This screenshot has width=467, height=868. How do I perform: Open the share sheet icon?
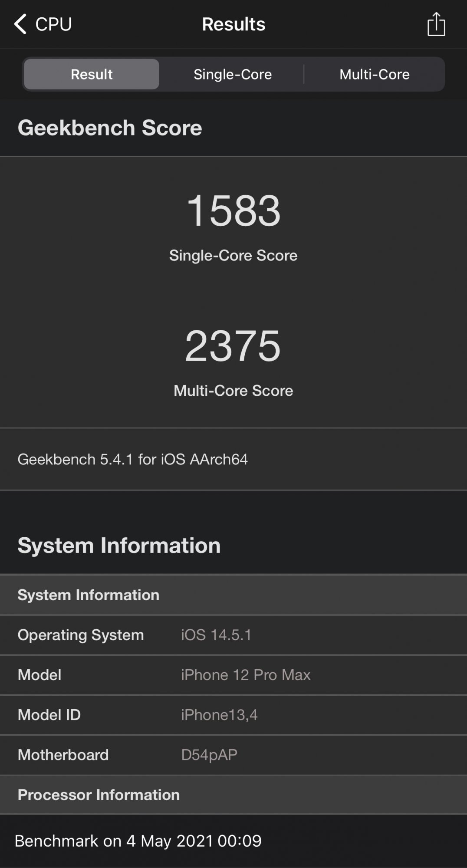[436, 24]
